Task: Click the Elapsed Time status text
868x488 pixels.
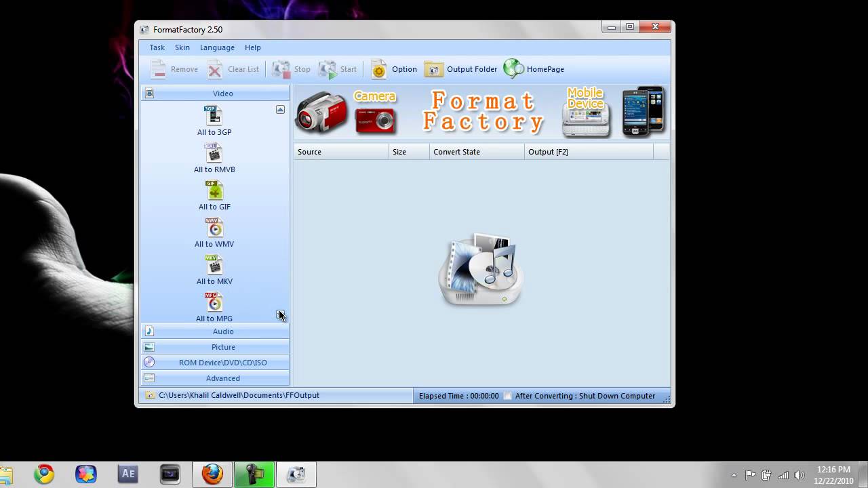Action: 458,396
